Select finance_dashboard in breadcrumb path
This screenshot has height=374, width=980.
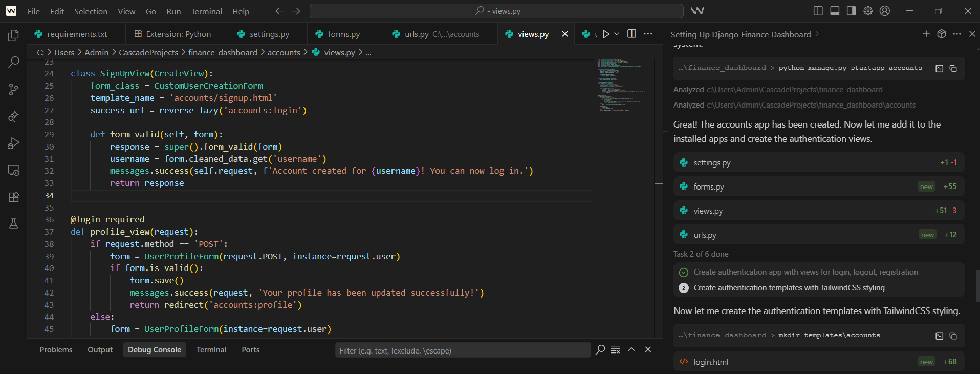tap(223, 52)
